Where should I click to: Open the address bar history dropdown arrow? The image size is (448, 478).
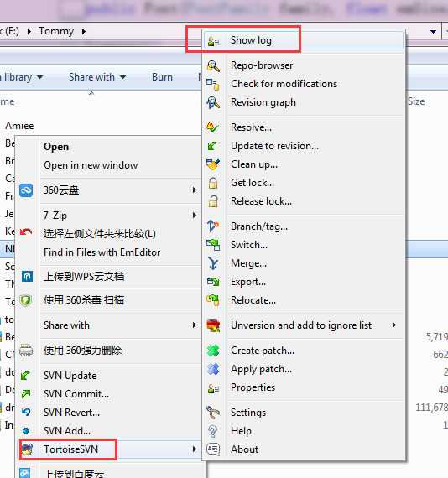pos(433,31)
